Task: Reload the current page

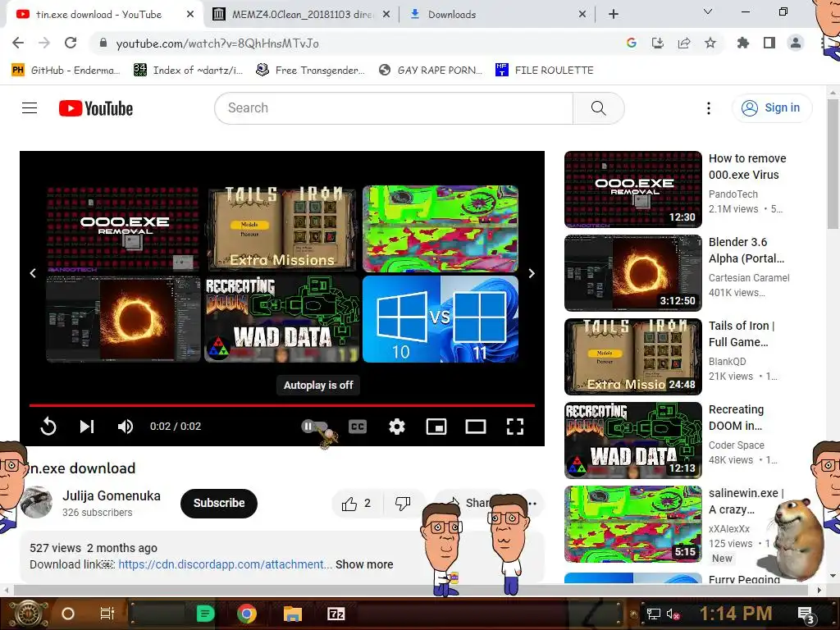Action: (x=71, y=43)
